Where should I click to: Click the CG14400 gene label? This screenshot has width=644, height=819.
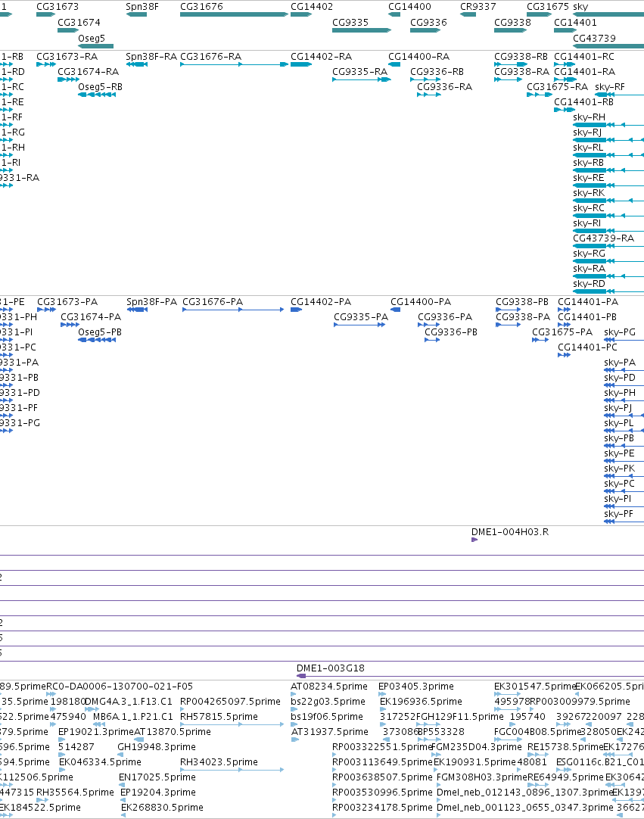(x=409, y=7)
